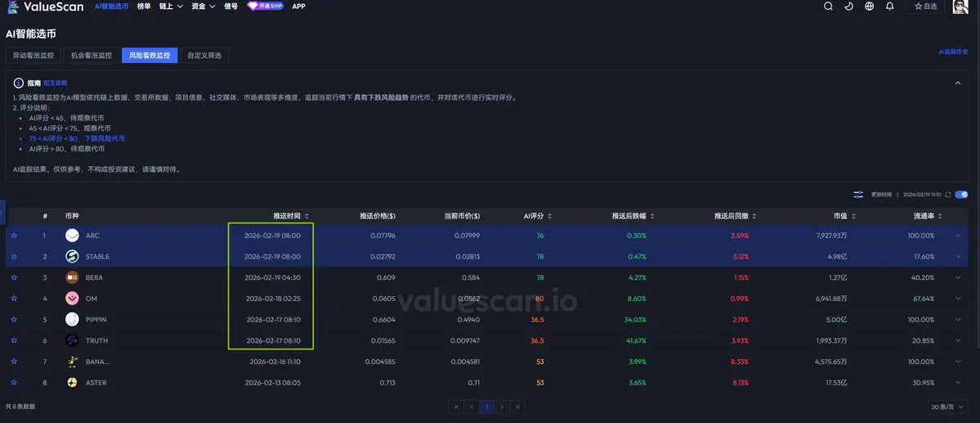Image resolution: width=980 pixels, height=423 pixels.
Task: Go to first page pagination button
Action: (456, 407)
